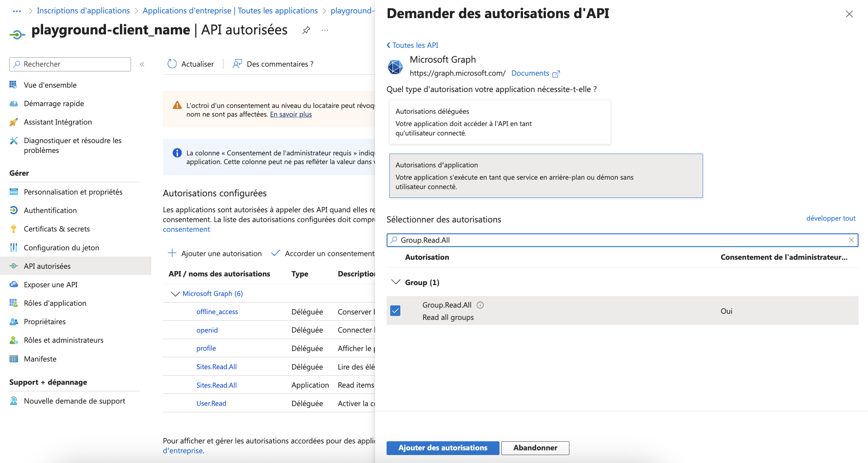This screenshot has width=868, height=463.
Task: Collapse the Microsoft Graph (6) row
Action: 175,294
